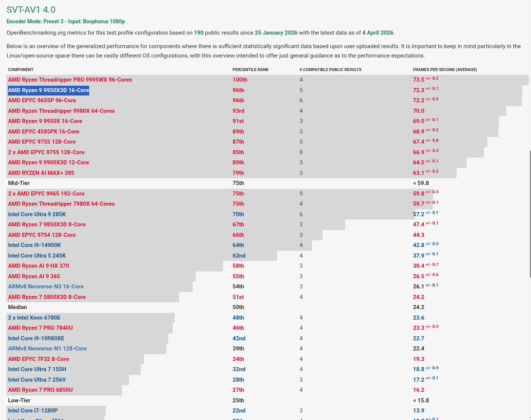Open AMD EPYC 9754 128-Core link
Viewport: 531px width, 420px height.
point(42,235)
